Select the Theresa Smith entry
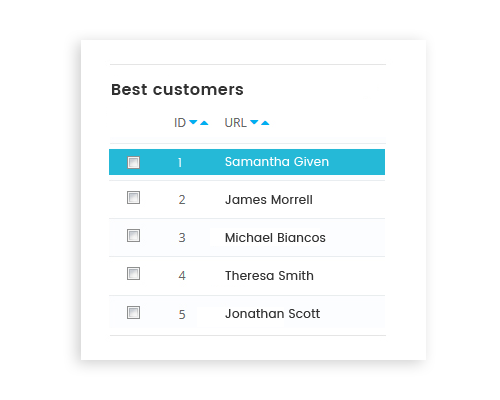The height and width of the screenshot is (400, 500). pyautogui.click(x=269, y=276)
